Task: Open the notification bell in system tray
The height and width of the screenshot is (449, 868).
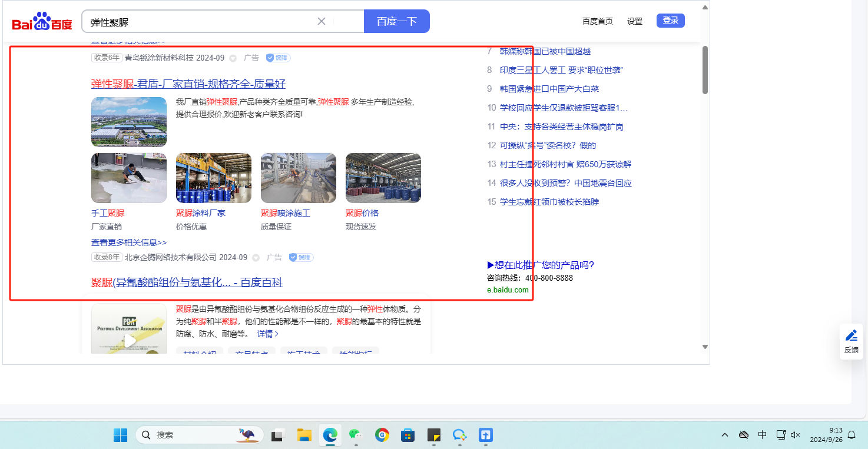Action: [x=852, y=435]
